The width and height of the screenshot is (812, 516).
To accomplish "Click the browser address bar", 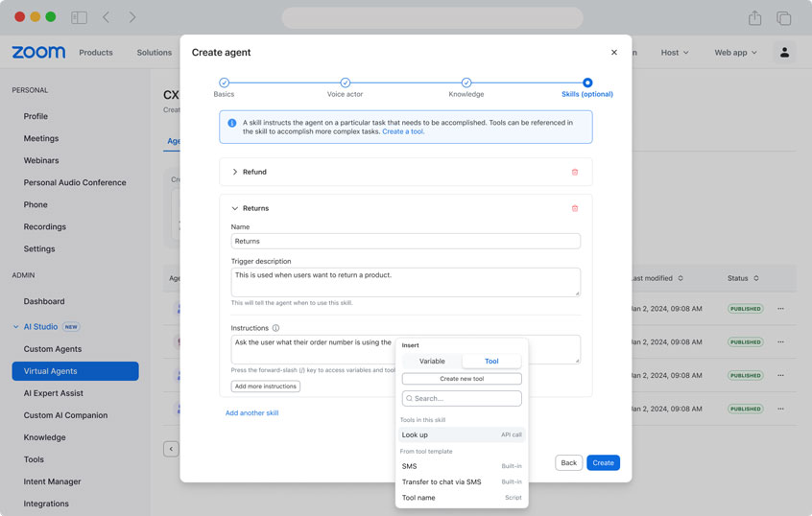I will pos(432,17).
